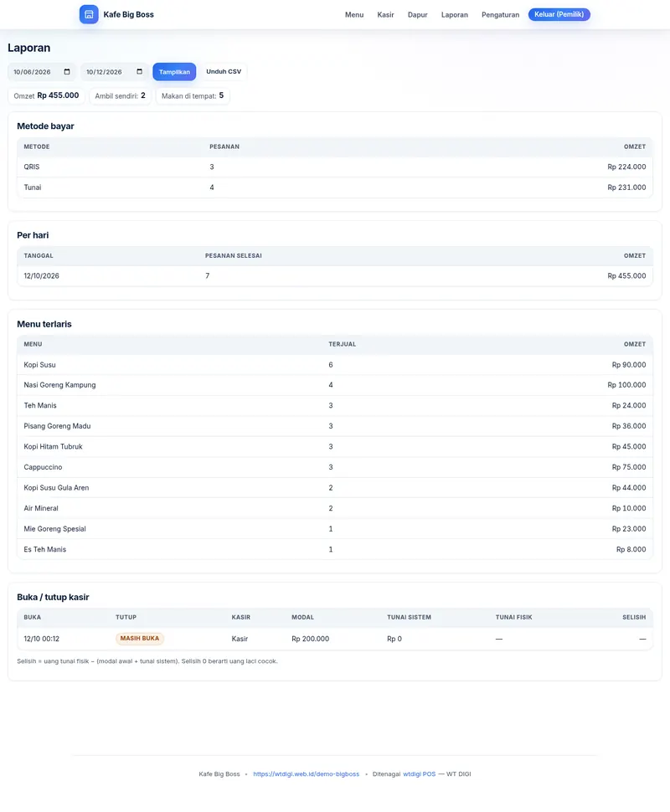Click the Makan di tempat count chip

[x=193, y=95]
